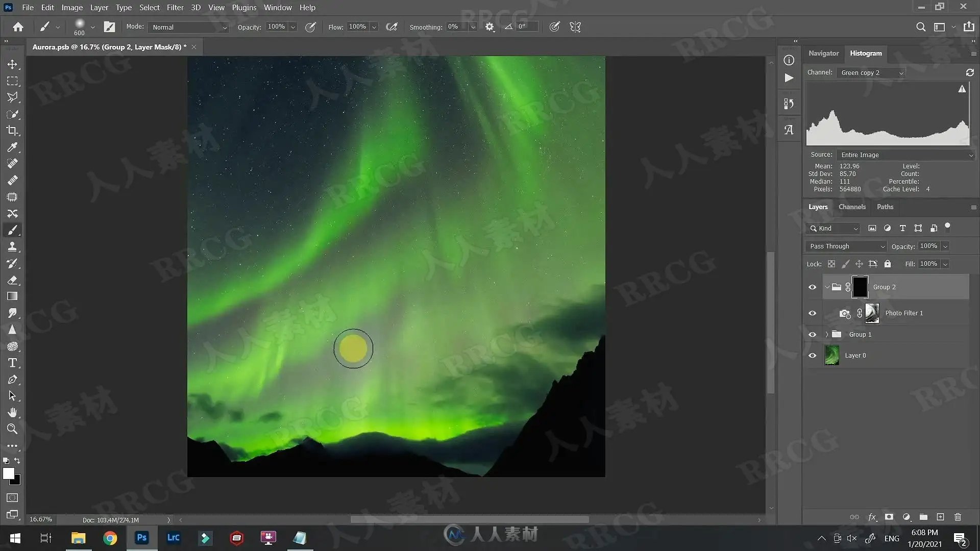Open Lightroom Classic from taskbar
Screen dimensions: 980x551
[174, 538]
